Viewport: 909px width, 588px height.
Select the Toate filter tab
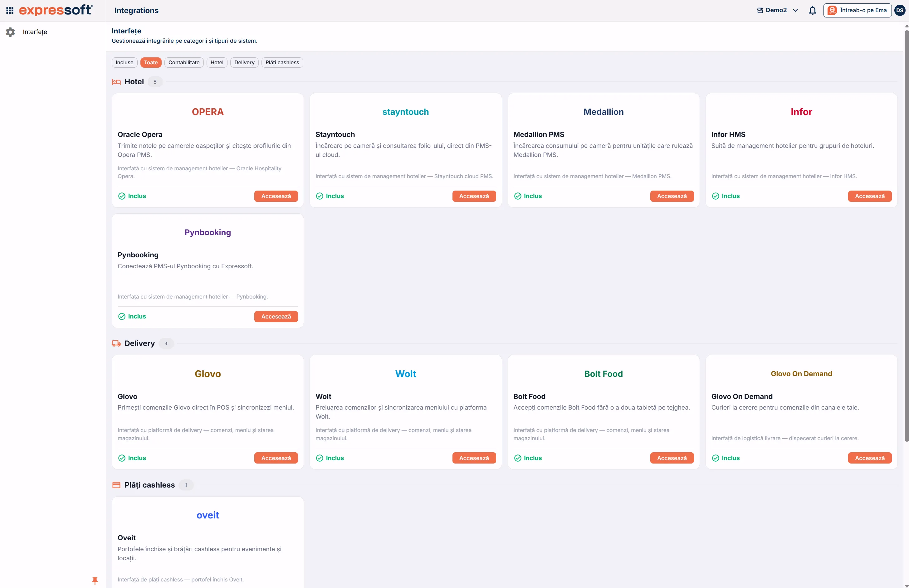(151, 63)
